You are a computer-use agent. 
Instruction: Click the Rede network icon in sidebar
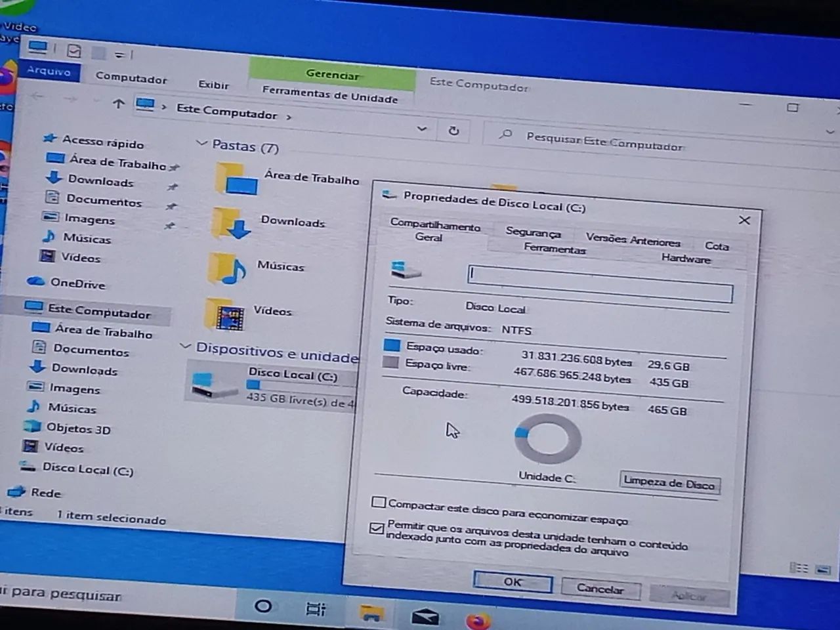pyautogui.click(x=15, y=491)
